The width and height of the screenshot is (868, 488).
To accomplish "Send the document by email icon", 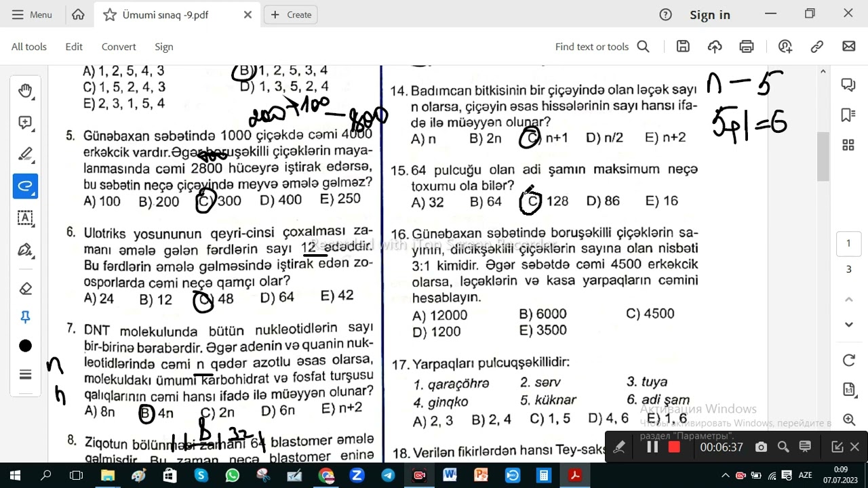I will [848, 46].
